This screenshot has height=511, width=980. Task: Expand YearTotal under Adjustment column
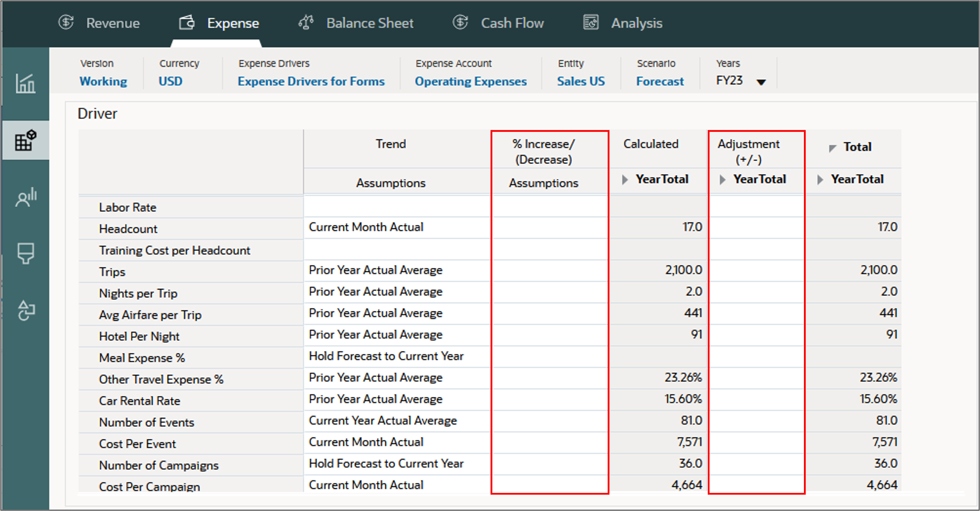tap(722, 179)
